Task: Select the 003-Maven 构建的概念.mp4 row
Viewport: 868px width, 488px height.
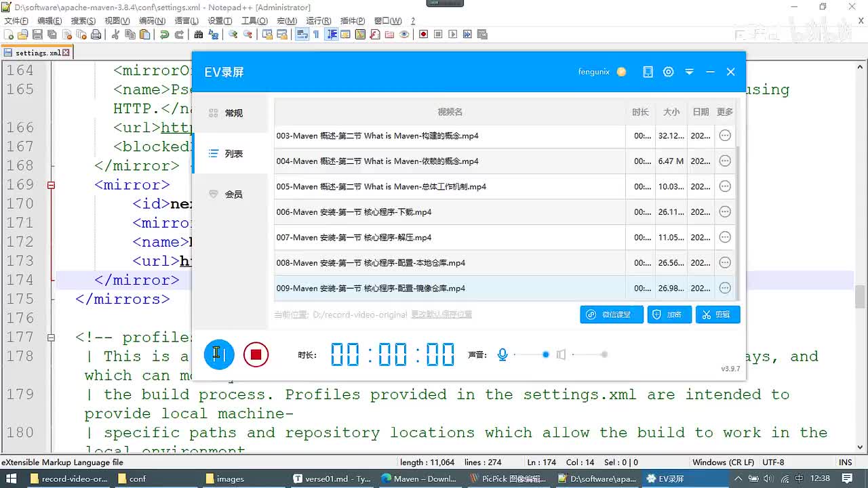Action: point(505,136)
